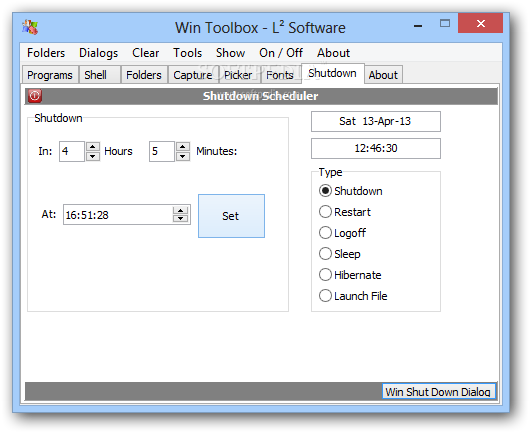Open the Clear menu
530x433 pixels.
tap(145, 53)
